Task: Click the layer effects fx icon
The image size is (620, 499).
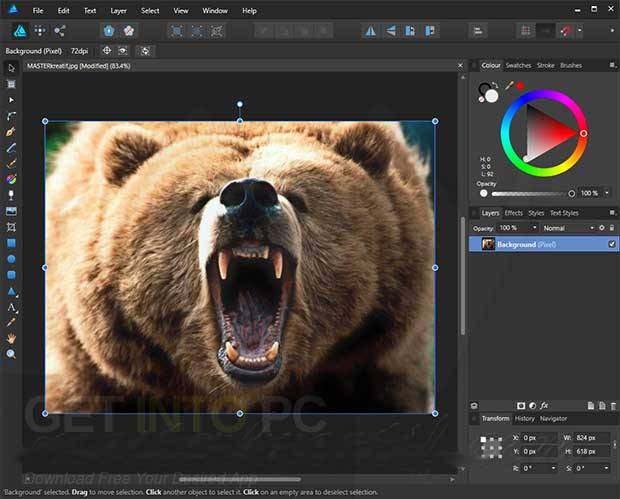Action: click(x=544, y=405)
